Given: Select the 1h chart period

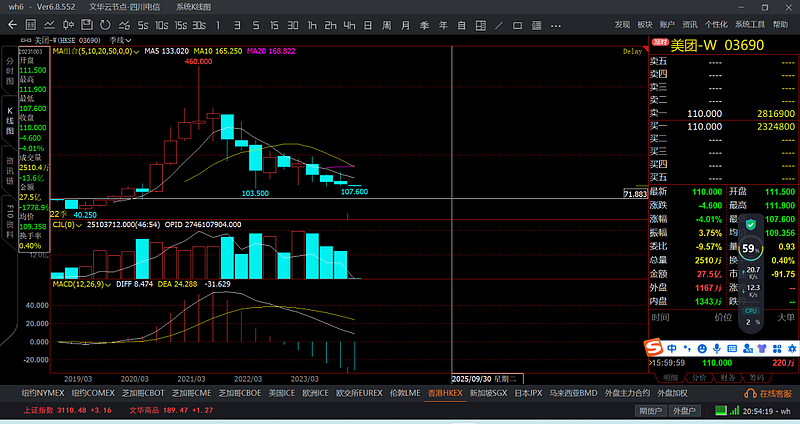Looking at the screenshot, I should click(312, 25).
